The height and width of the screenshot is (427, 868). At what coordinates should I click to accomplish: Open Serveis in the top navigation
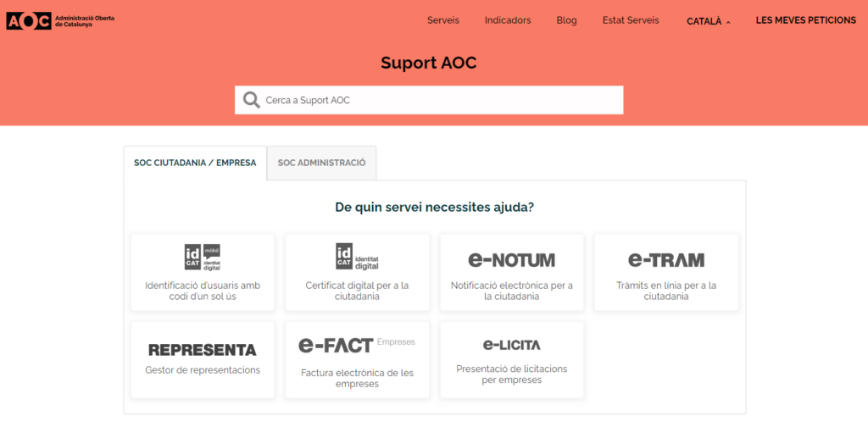click(443, 20)
